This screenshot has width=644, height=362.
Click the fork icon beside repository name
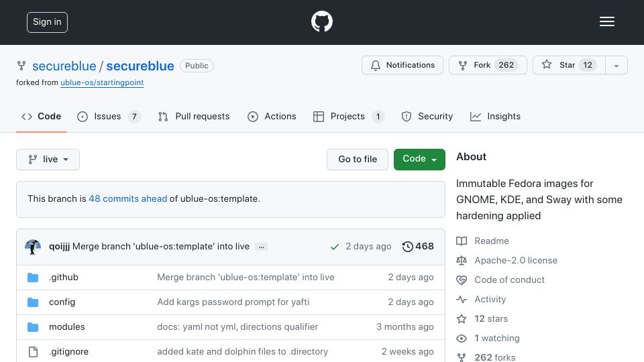click(x=21, y=66)
